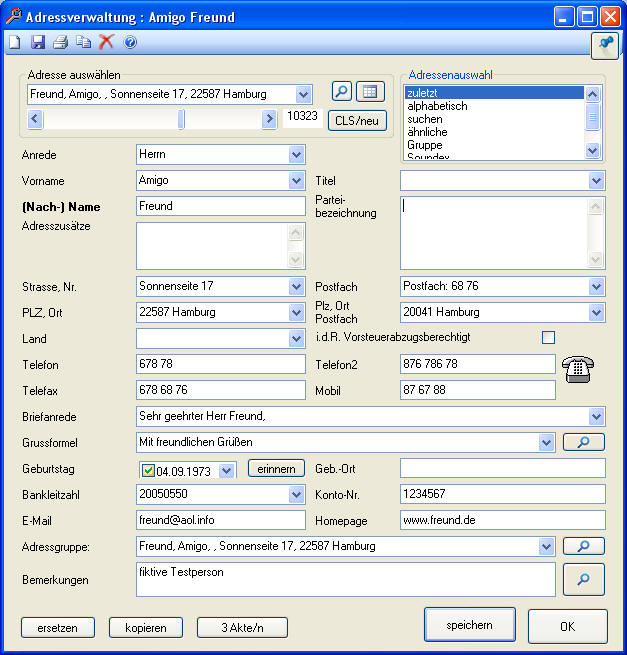Screen dimensions: 627x655
Task: Toggle the Vorsteuerabzugsberechtigt checkbox
Action: click(548, 337)
